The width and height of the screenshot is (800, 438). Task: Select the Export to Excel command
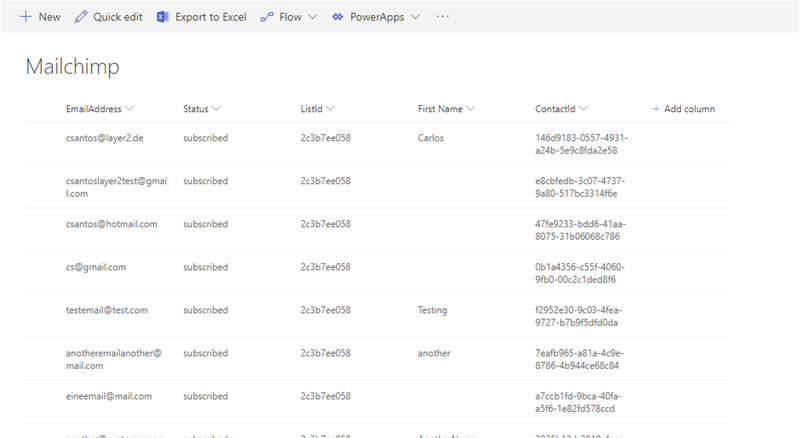[210, 17]
